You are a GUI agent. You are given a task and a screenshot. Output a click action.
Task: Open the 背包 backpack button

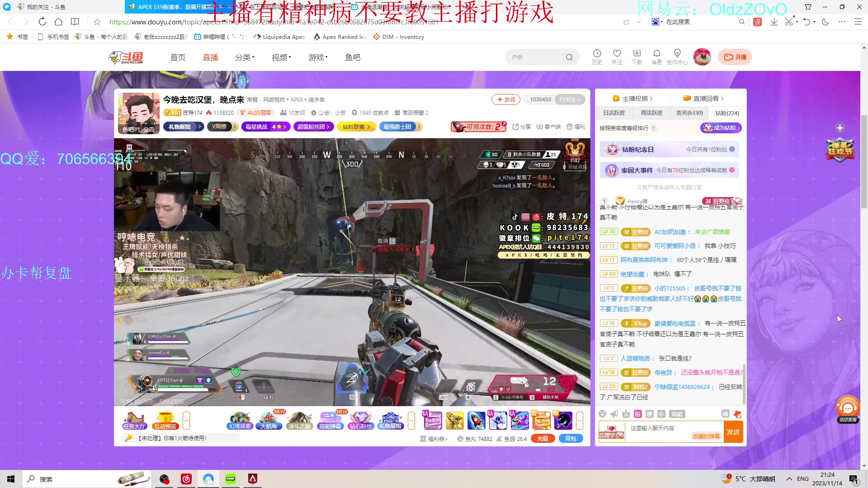[x=571, y=438]
